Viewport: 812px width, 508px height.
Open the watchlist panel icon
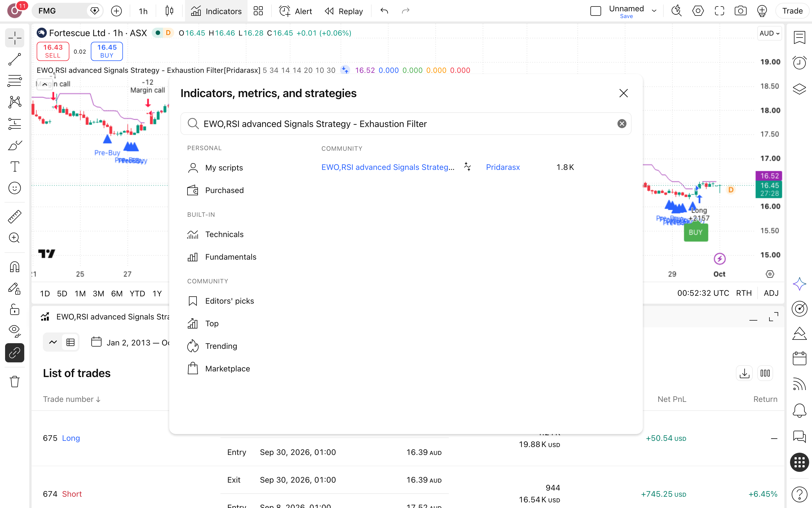799,37
